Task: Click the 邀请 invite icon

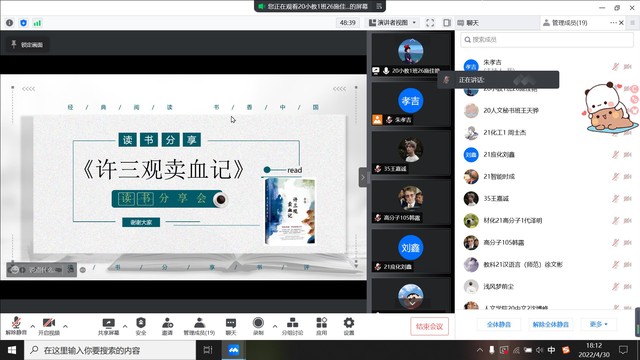Action: pos(167,323)
